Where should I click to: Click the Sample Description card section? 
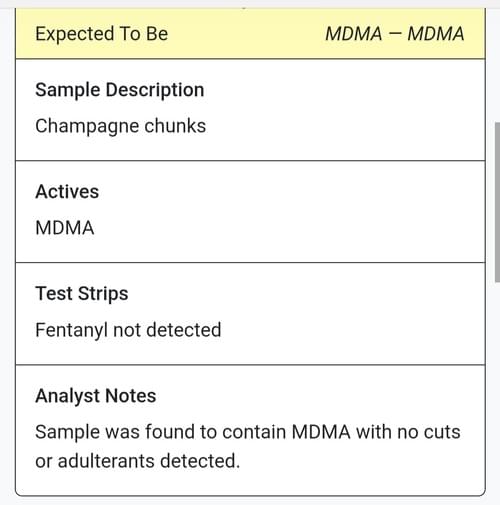click(250, 110)
